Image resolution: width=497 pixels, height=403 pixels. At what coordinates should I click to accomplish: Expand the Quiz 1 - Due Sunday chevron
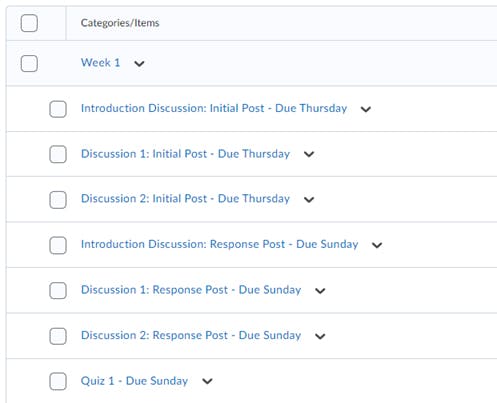(207, 381)
